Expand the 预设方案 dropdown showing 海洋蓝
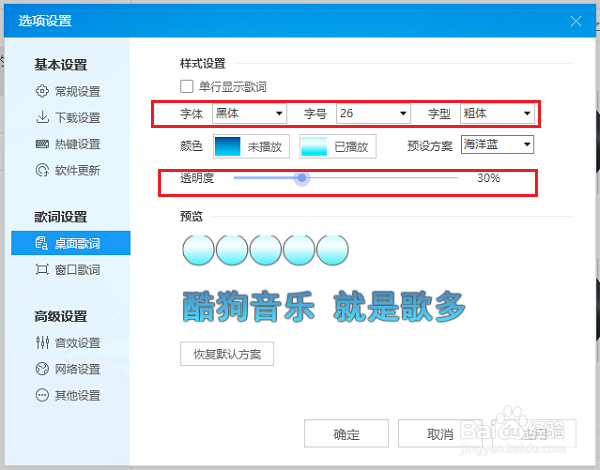The height and width of the screenshot is (470, 600). click(x=497, y=144)
